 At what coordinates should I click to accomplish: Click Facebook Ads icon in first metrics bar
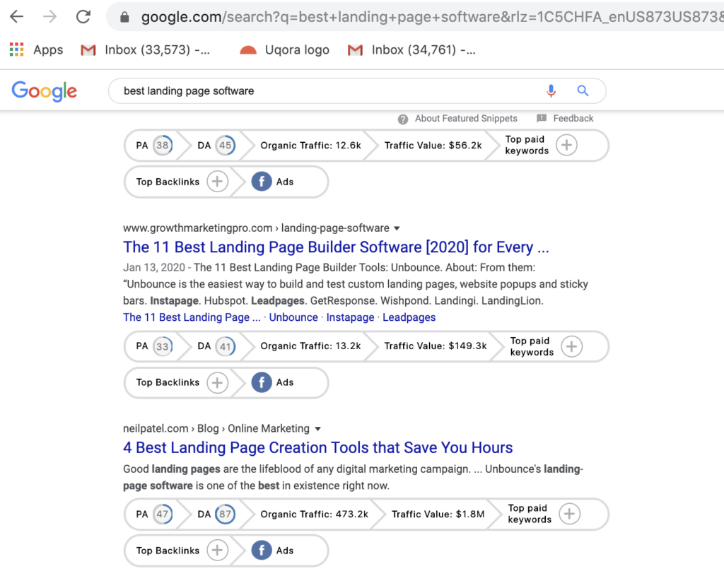262,182
